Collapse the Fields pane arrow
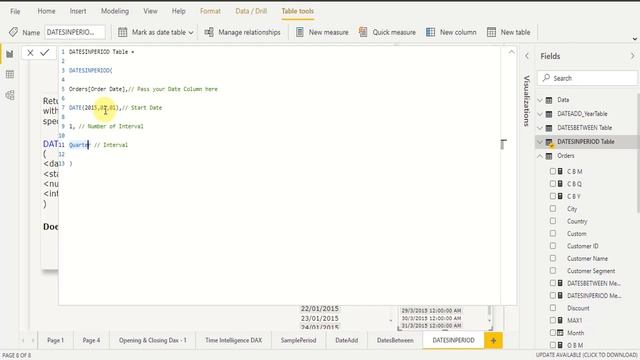Image resolution: width=640 pixels, height=360 pixels. pos(632,56)
